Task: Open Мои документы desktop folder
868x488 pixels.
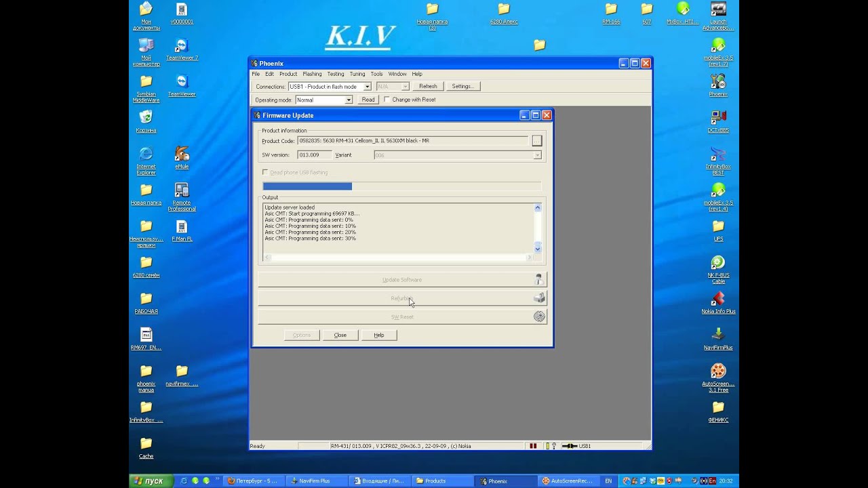Action: tap(146, 16)
